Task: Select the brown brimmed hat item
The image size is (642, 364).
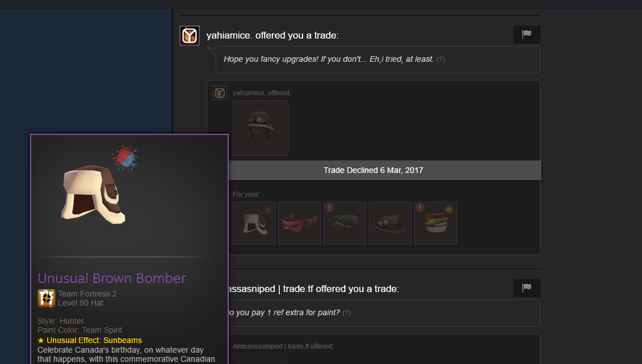Action: (x=390, y=223)
